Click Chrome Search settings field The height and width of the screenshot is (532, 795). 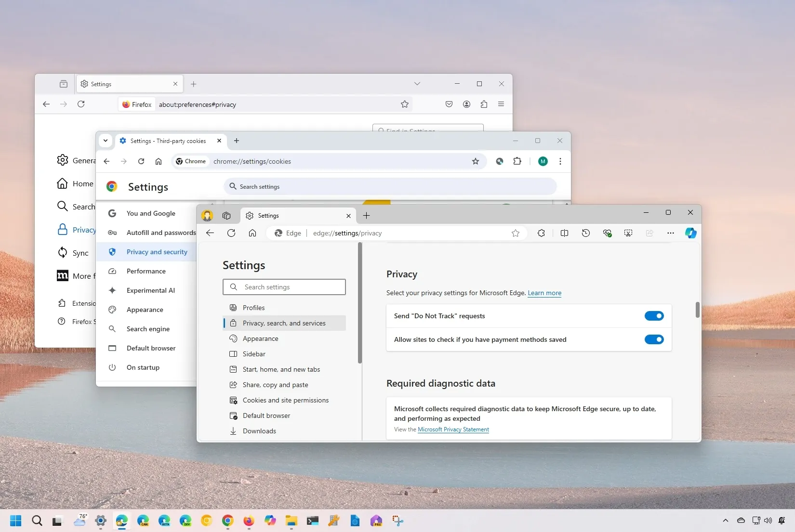pos(390,186)
